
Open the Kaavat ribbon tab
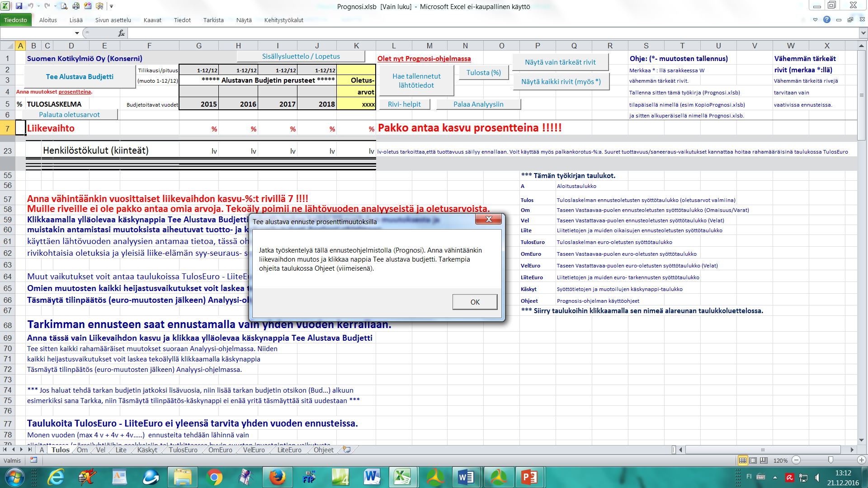tap(152, 20)
